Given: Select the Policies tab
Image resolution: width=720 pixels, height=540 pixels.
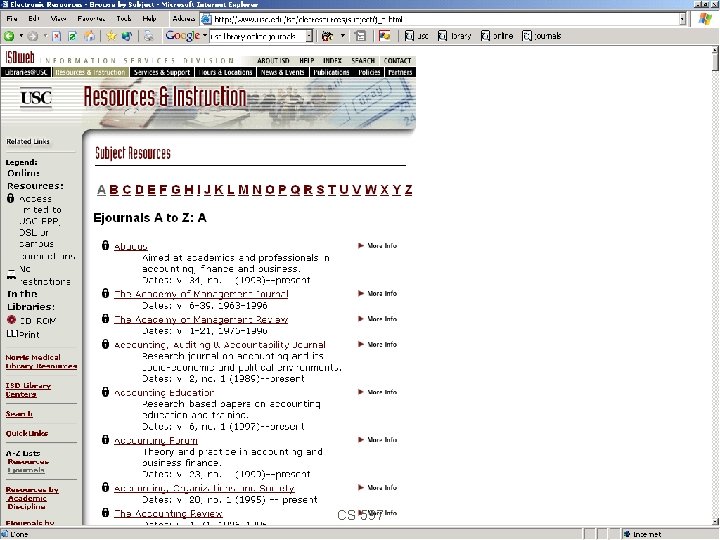Looking at the screenshot, I should tap(369, 72).
